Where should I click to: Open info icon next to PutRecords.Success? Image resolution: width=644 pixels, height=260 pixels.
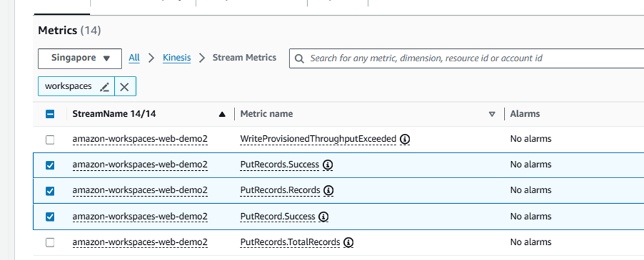tap(328, 165)
